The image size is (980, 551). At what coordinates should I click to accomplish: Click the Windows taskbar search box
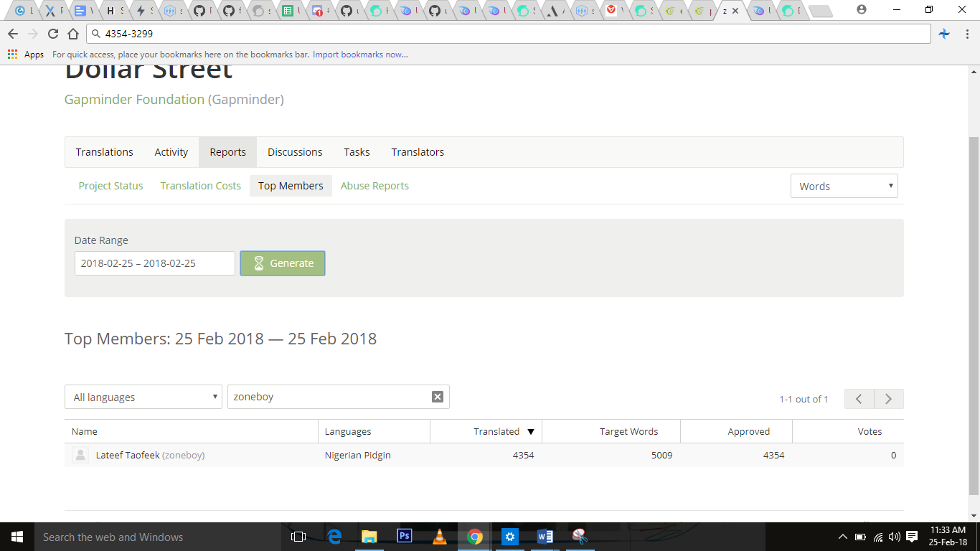tap(157, 537)
